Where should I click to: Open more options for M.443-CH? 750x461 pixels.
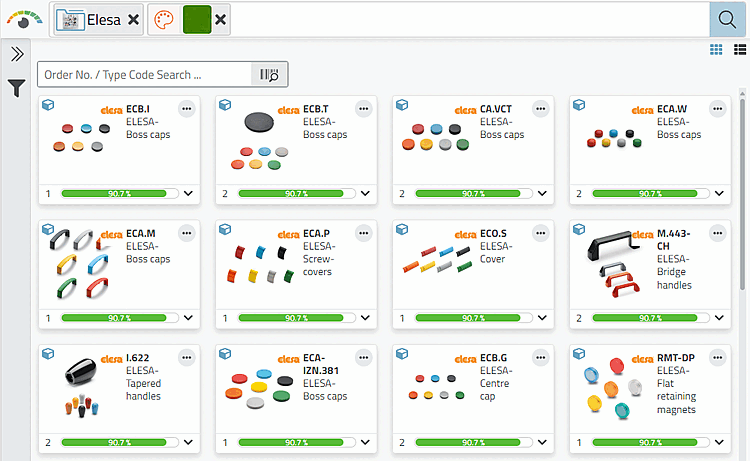click(x=717, y=233)
